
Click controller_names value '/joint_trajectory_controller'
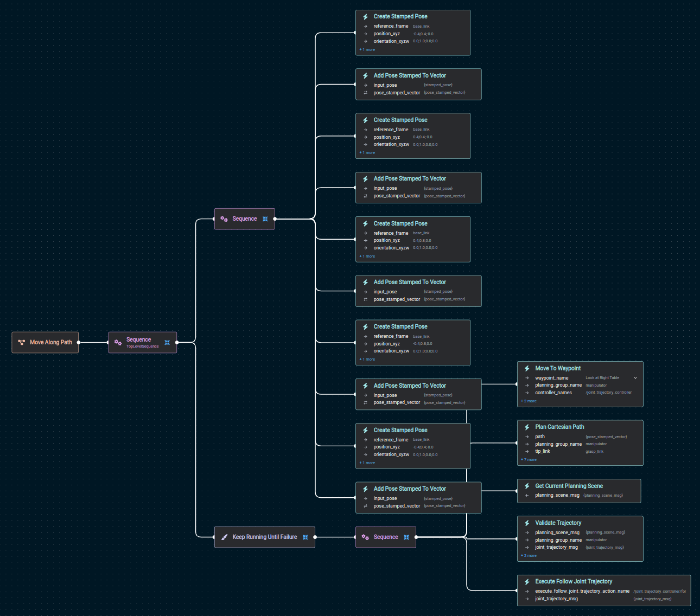click(x=608, y=393)
